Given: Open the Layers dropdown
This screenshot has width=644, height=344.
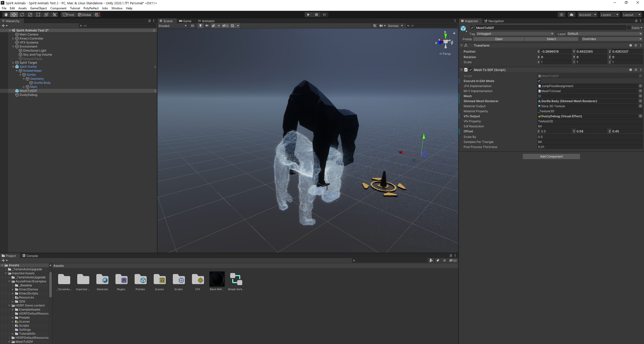Looking at the screenshot, I should [609, 15].
